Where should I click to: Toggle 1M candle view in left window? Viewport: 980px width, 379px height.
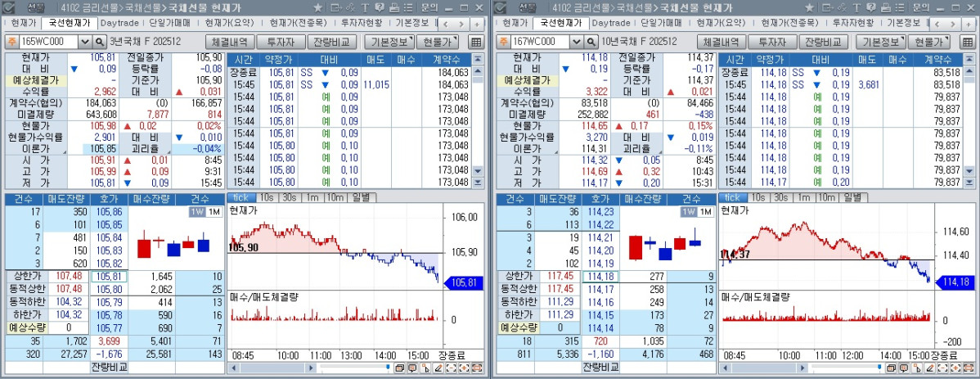click(214, 212)
